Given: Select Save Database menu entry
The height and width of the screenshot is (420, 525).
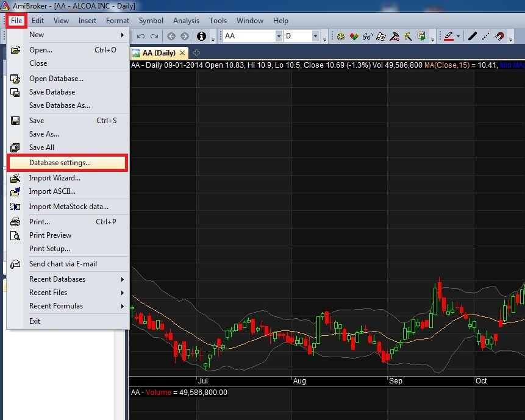Looking at the screenshot, I should click(68, 92).
